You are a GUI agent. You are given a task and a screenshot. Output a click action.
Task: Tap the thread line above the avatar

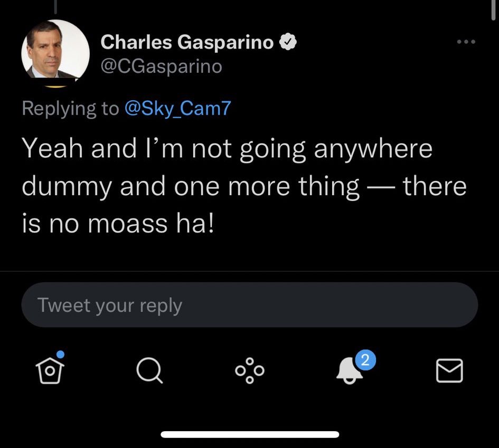tap(55, 6)
